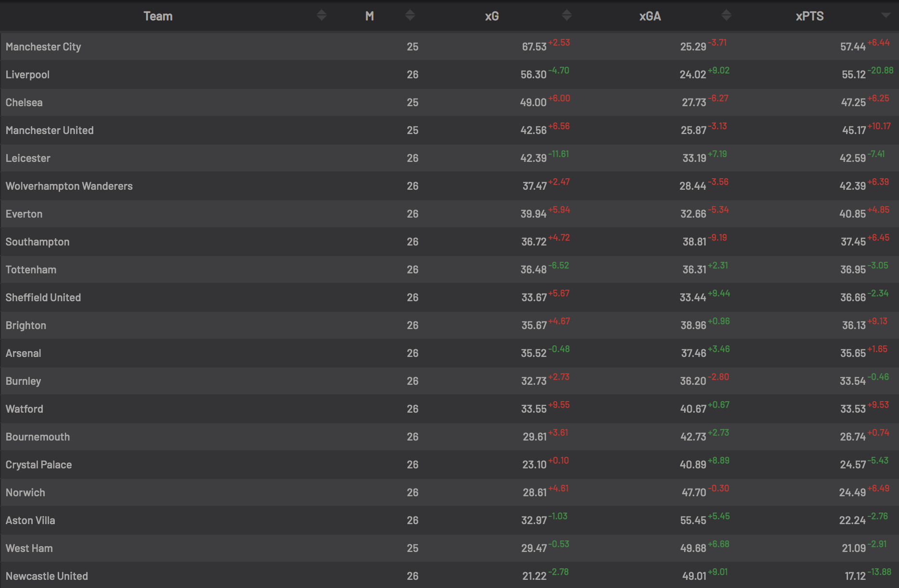Click West Ham xPTS value 21.09
The width and height of the screenshot is (899, 588).
pos(854,548)
